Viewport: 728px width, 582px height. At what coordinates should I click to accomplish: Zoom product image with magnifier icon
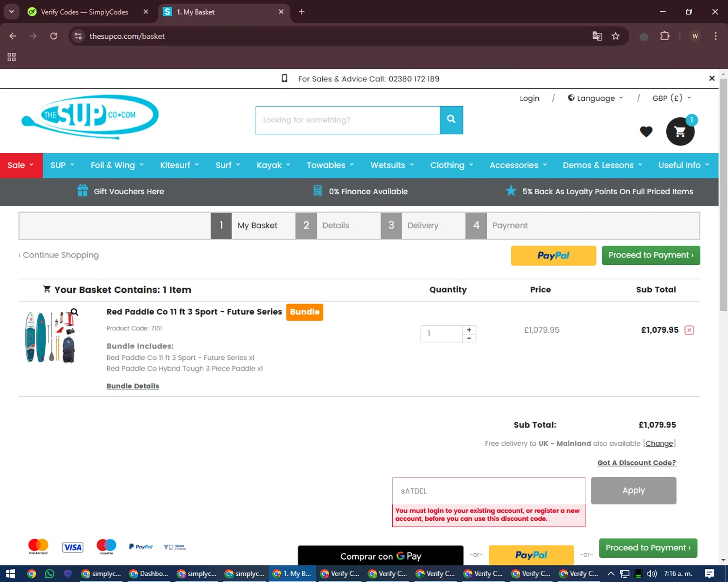(74, 312)
